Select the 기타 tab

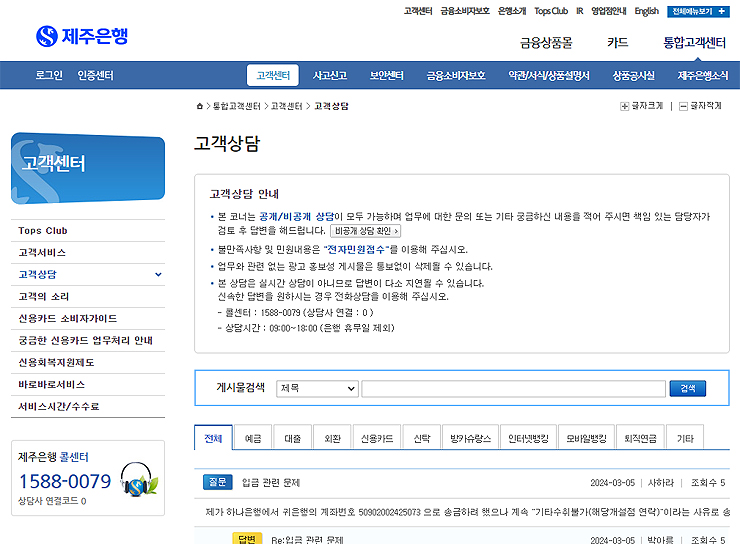point(685,438)
